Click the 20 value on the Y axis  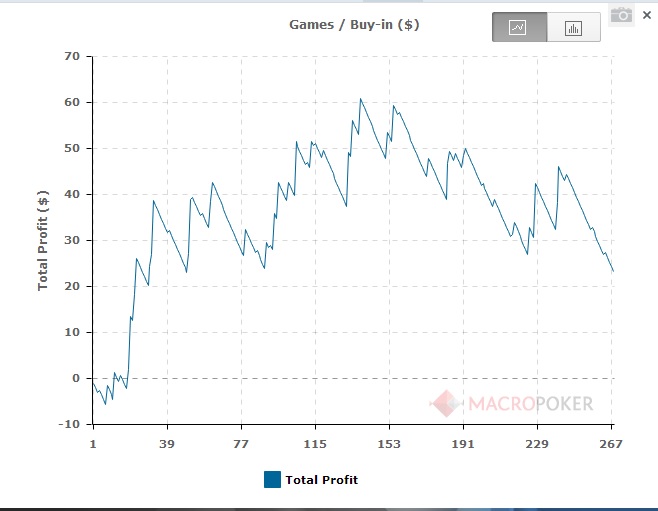[72, 286]
